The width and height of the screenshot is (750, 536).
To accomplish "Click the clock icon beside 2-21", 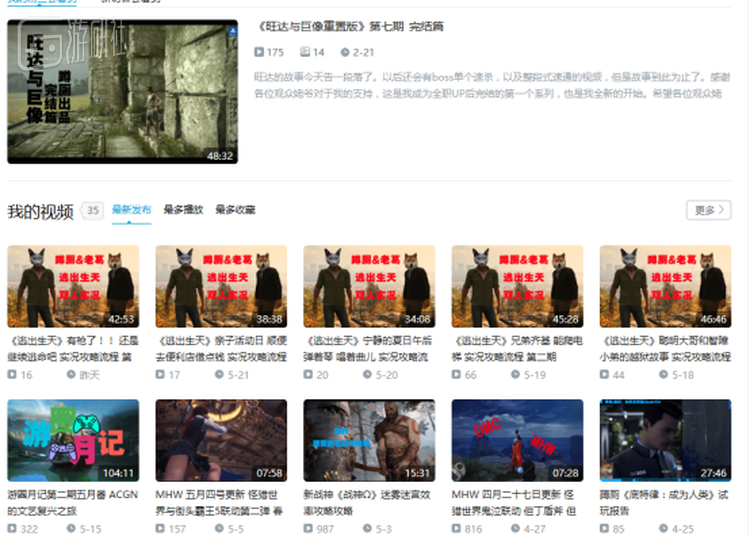I will [x=345, y=52].
